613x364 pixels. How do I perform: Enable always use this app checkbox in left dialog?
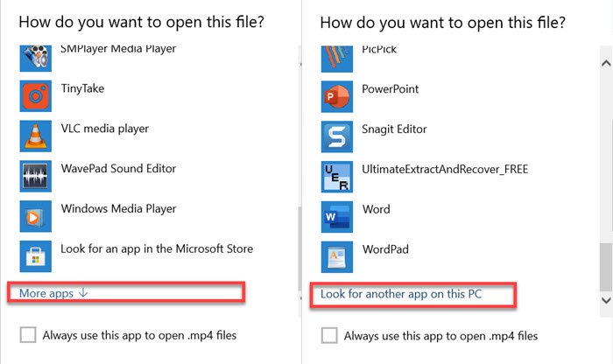28,335
